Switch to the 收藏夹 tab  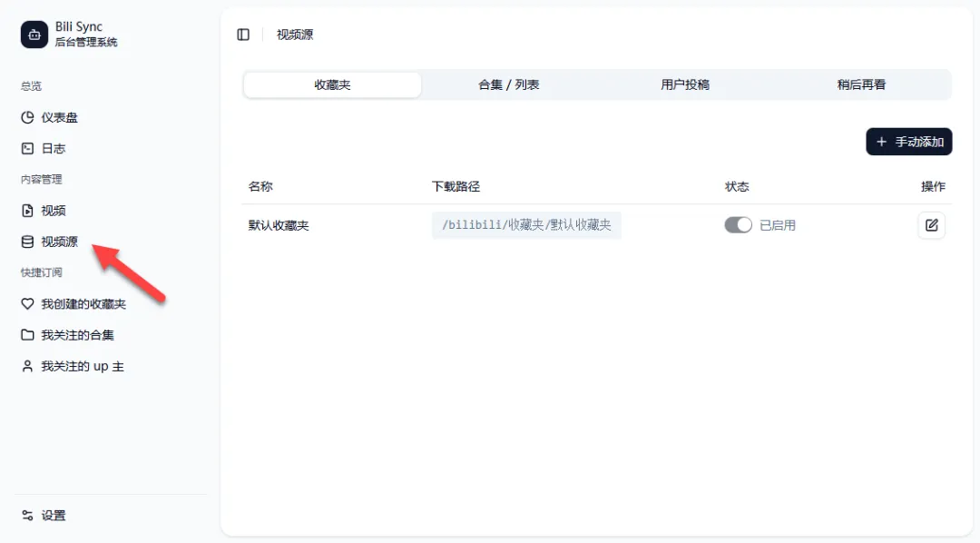332,84
